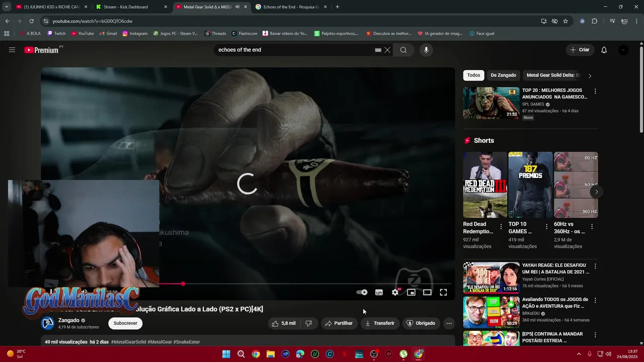
Task: Open Windows taskbar search
Action: [x=241, y=354]
